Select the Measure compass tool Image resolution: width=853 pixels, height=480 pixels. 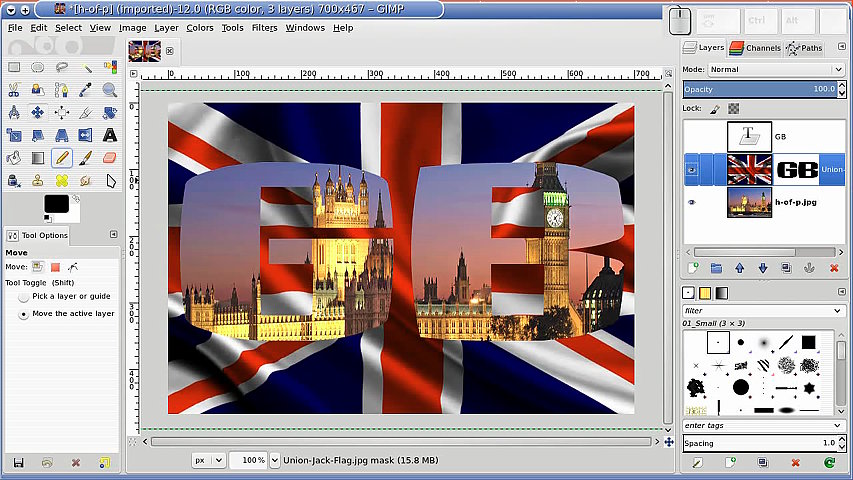(x=14, y=113)
